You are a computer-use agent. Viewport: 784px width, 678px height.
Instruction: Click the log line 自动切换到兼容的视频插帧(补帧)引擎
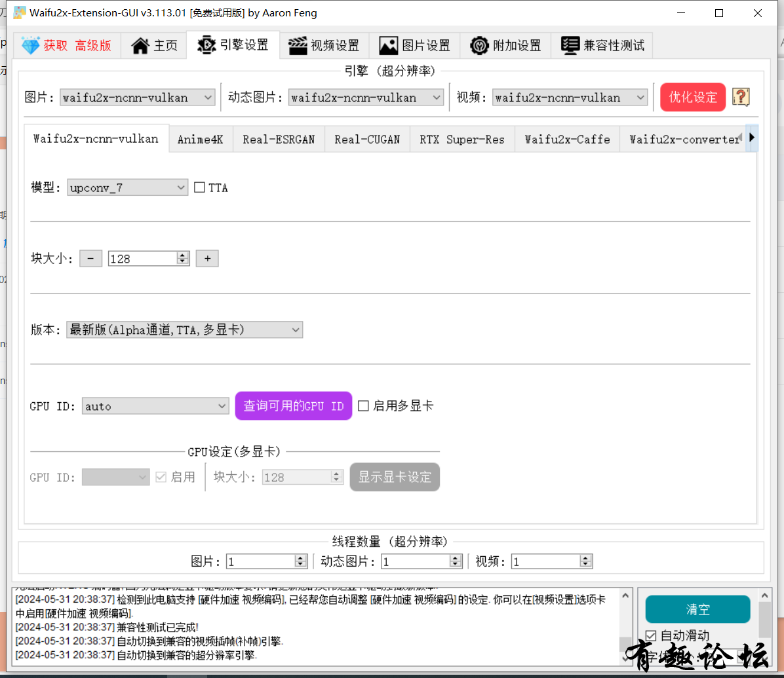[x=149, y=641]
